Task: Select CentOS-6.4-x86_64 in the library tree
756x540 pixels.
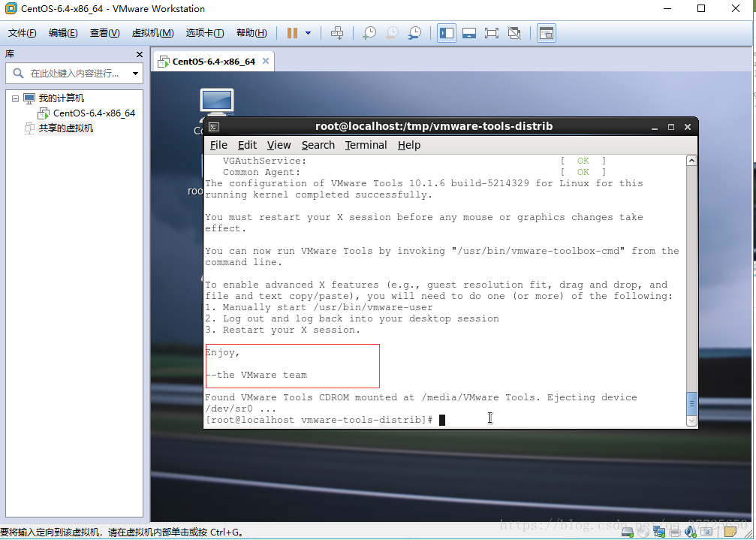Action: [94, 113]
